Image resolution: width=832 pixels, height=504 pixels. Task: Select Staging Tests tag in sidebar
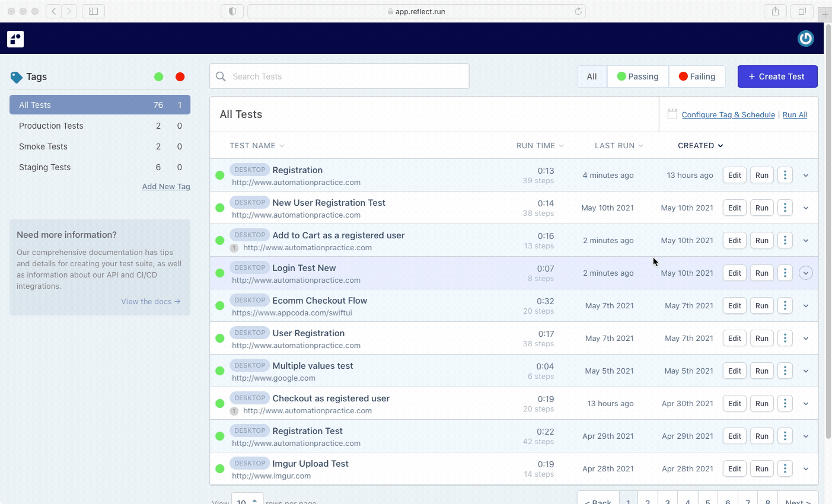coord(44,167)
